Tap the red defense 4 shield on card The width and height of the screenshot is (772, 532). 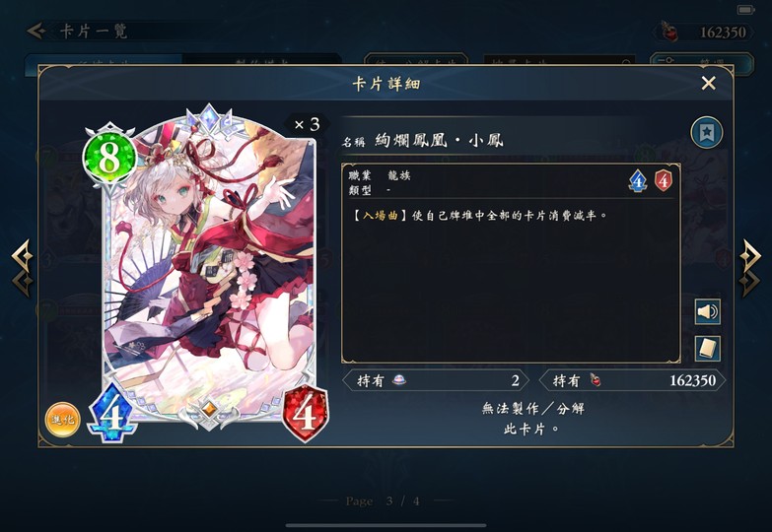(x=306, y=415)
